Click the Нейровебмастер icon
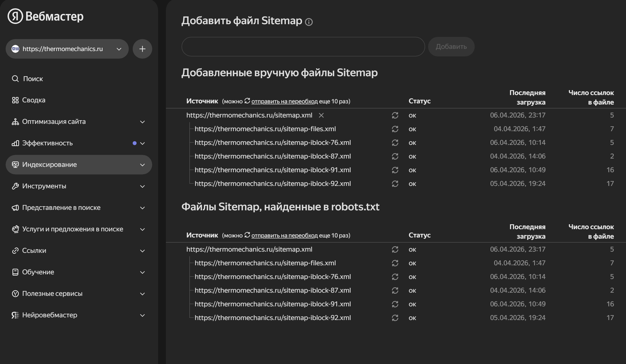This screenshot has width=626, height=364. [x=15, y=315]
